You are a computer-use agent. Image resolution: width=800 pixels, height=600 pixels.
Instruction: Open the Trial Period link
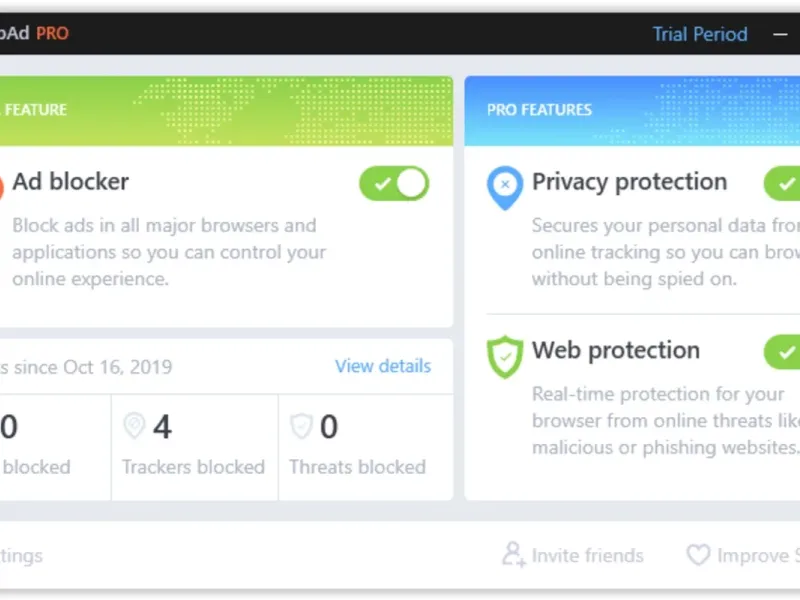point(700,34)
